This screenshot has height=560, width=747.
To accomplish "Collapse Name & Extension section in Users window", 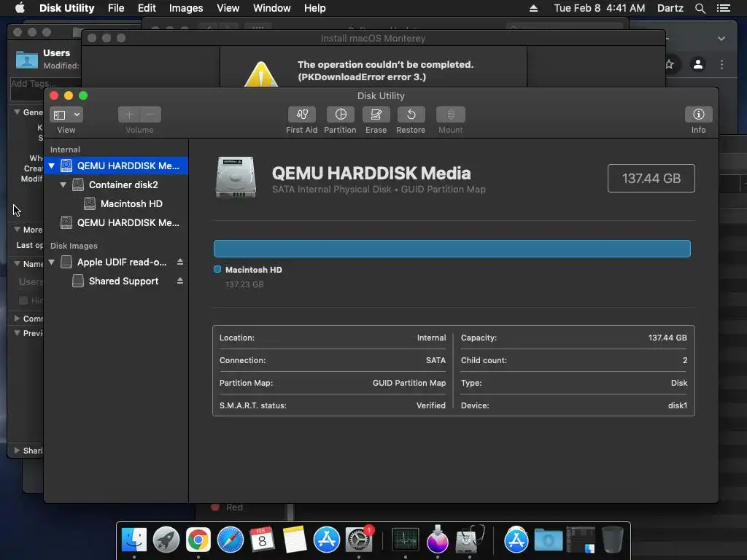I will (17, 263).
